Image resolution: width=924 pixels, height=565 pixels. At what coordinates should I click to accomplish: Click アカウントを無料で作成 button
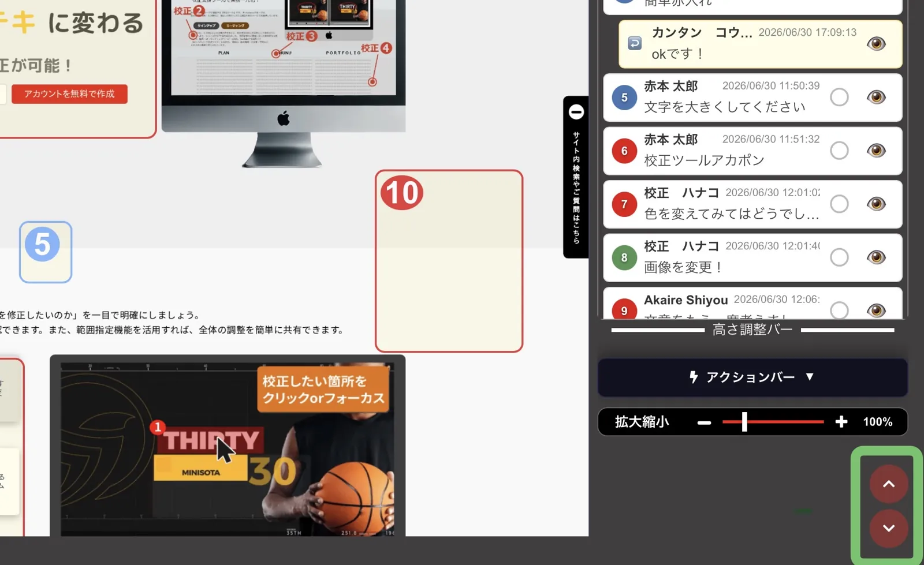coord(69,93)
